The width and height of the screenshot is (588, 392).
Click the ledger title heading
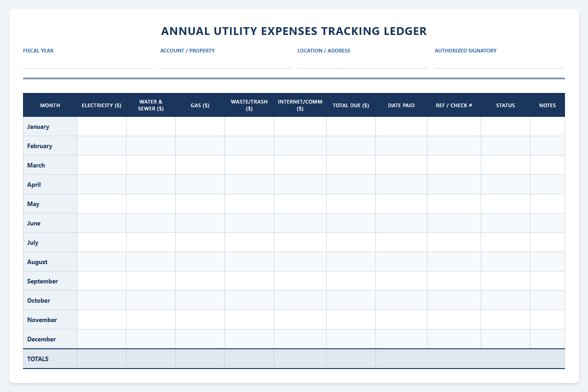(x=294, y=31)
